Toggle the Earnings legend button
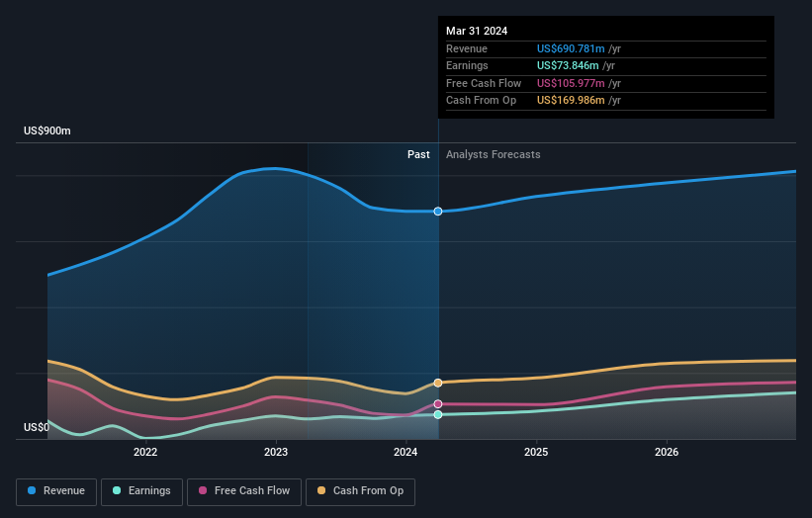This screenshot has height=518, width=812. coord(141,491)
